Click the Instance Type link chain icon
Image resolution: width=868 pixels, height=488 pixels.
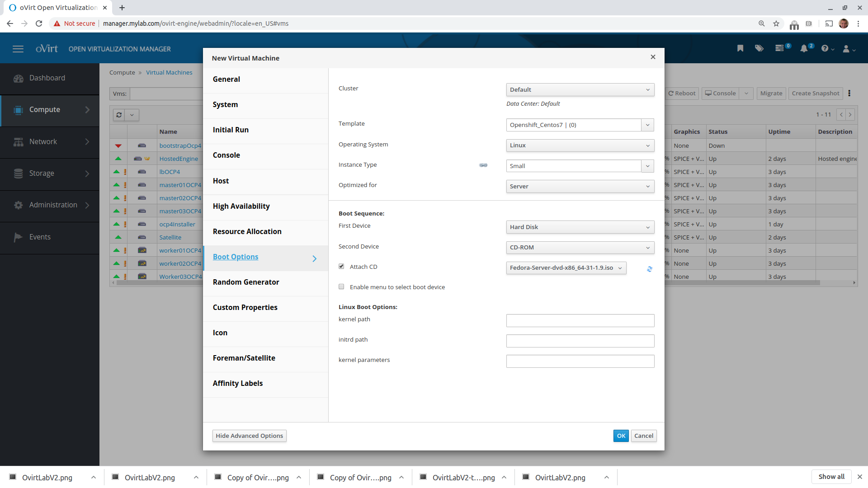click(x=483, y=165)
